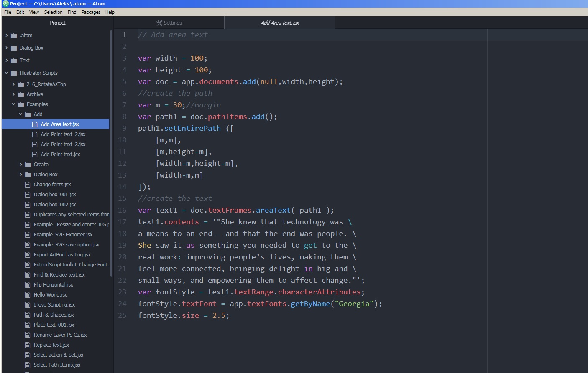Click the Export ArtBord as Png.jsx file icon
The image size is (588, 373).
tap(28, 255)
